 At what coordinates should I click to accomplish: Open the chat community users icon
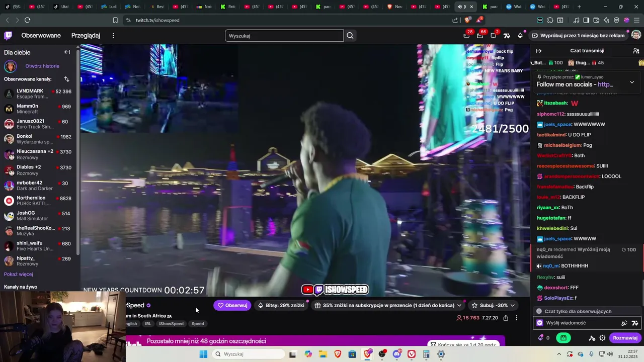point(636,51)
